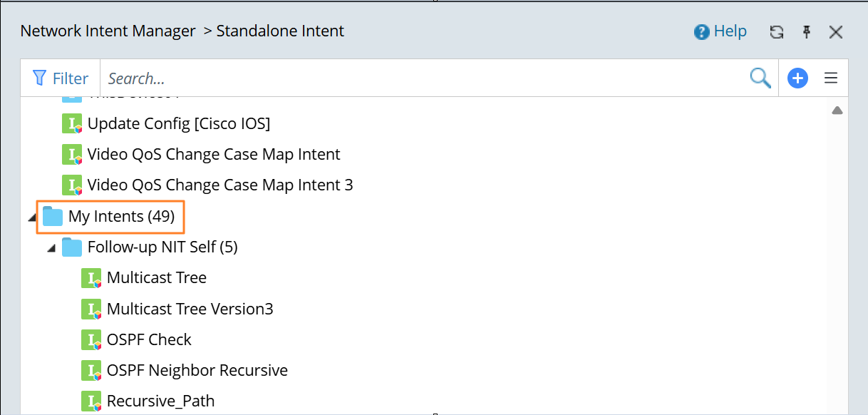Select Video QoS Change Case Map Intent 3

point(219,185)
